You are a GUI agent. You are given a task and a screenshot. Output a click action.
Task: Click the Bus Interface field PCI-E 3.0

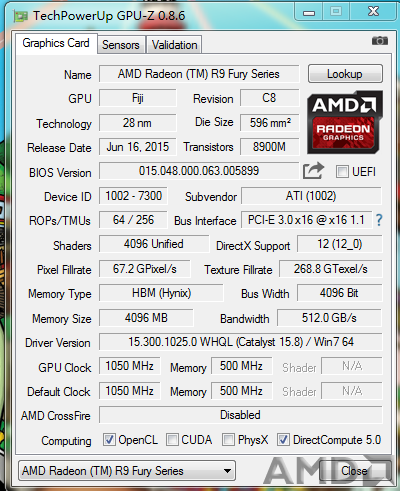306,220
